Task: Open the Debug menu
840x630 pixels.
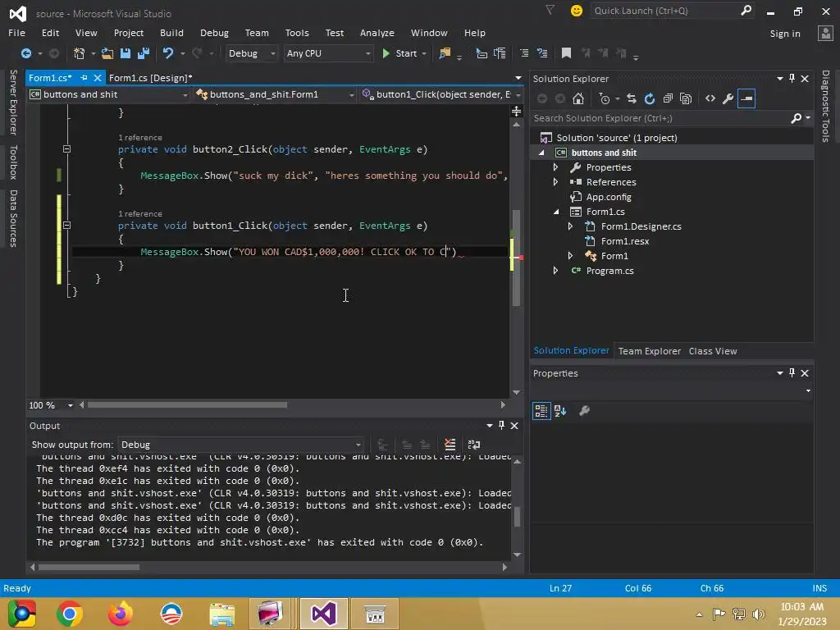Action: point(214,33)
